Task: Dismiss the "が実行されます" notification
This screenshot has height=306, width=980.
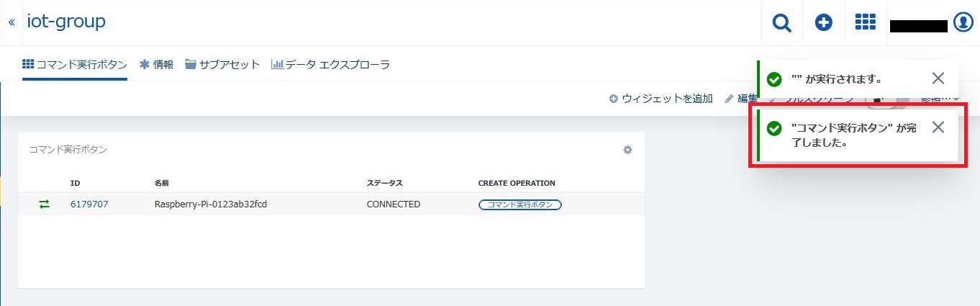Action: [938, 78]
